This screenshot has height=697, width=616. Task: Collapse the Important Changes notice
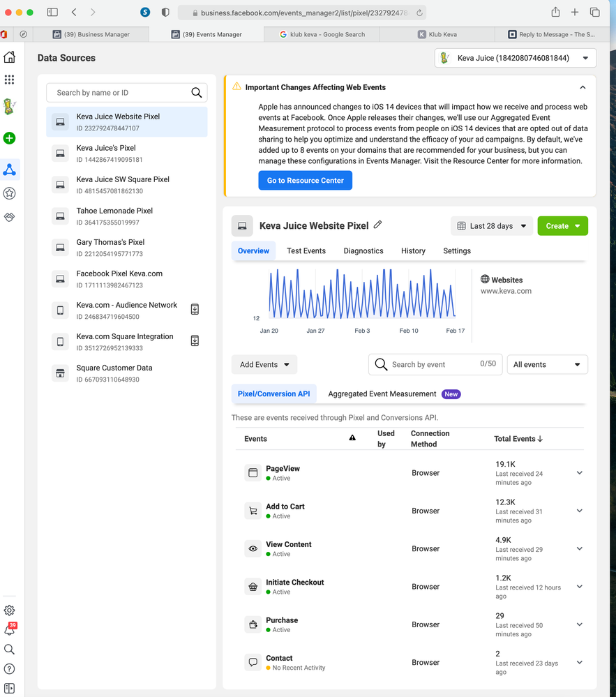tap(583, 87)
